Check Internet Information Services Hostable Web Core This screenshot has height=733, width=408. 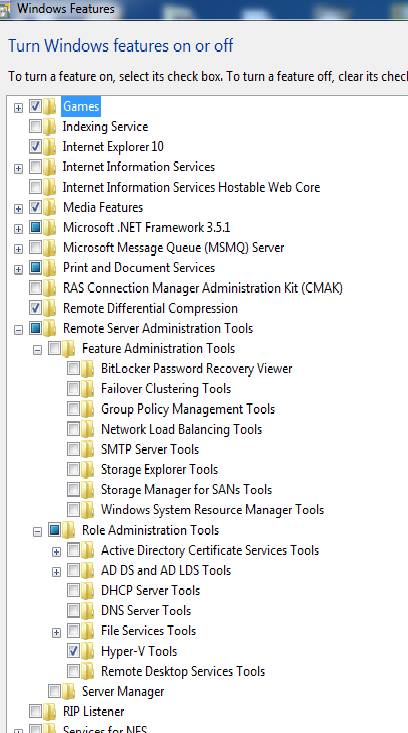pos(36,187)
